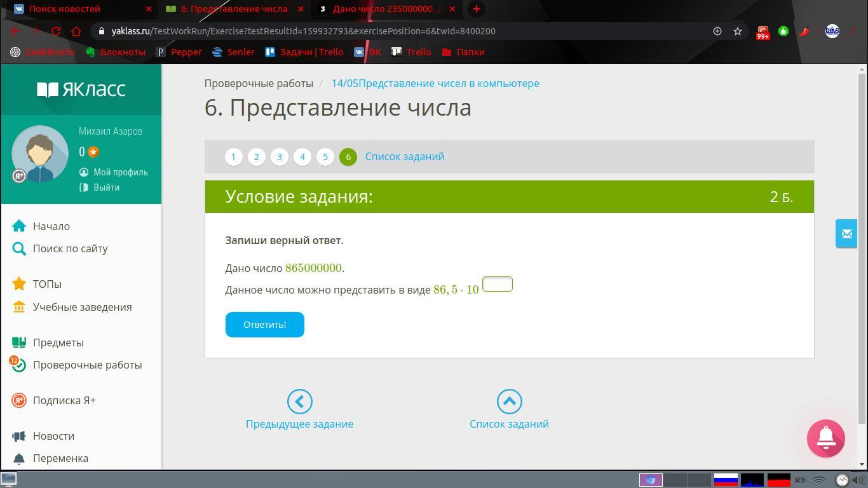Click the user name Михаил Азаров
This screenshot has height=488, width=868.
111,132
